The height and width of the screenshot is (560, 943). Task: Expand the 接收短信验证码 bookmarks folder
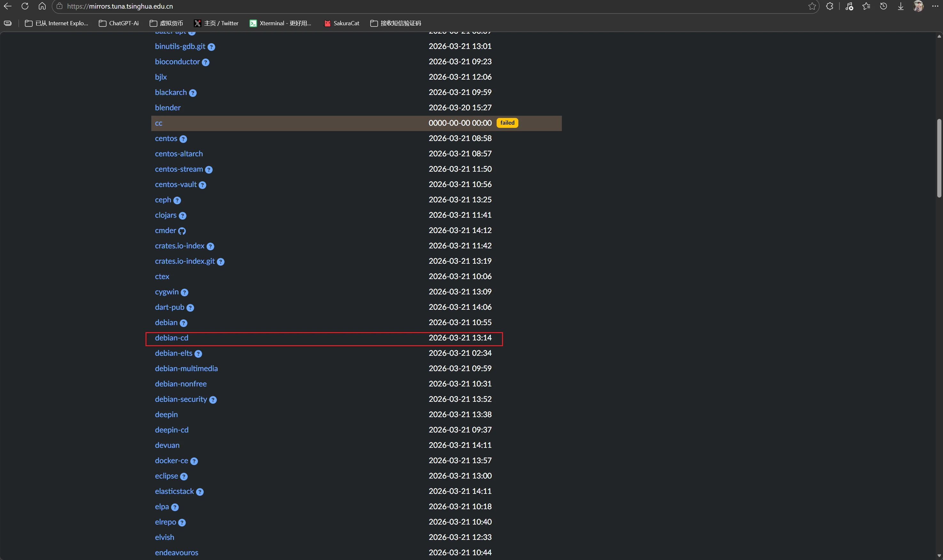tap(395, 23)
